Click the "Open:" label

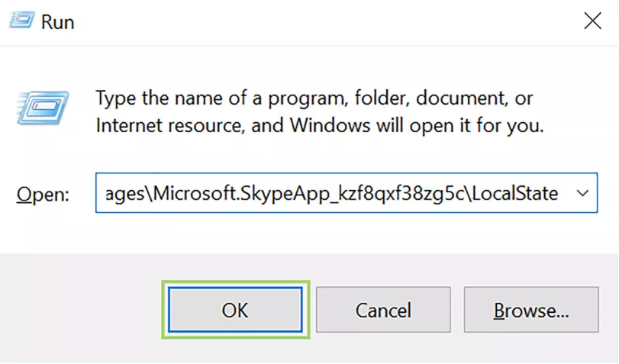tap(43, 195)
